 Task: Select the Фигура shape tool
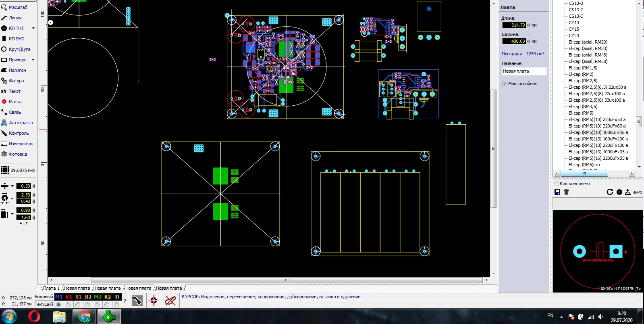[13, 81]
